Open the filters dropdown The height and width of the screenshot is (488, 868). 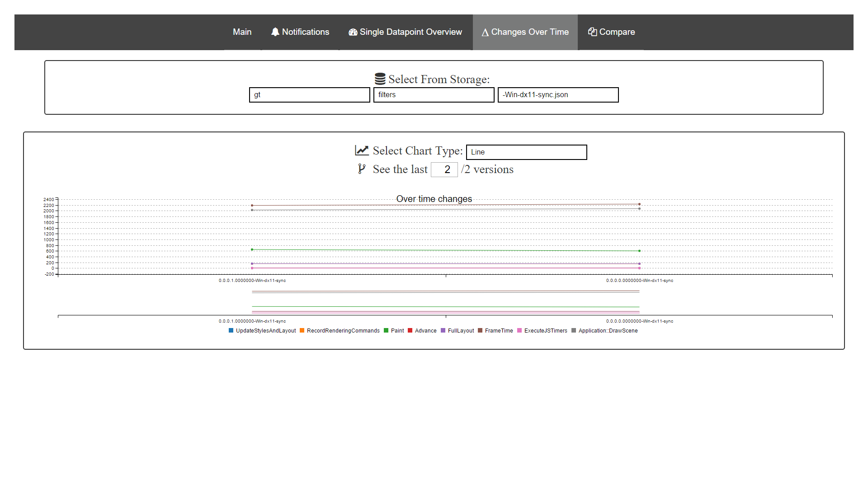click(x=434, y=95)
